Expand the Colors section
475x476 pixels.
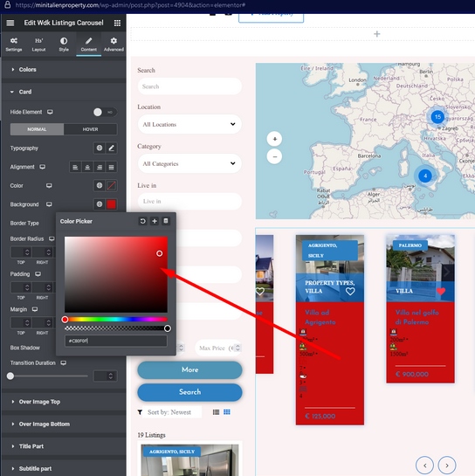click(x=64, y=70)
